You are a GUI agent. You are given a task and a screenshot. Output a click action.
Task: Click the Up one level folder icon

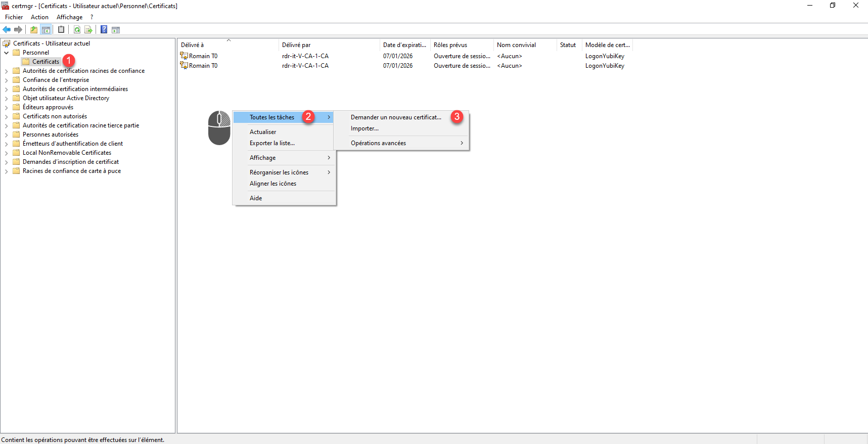pyautogui.click(x=34, y=30)
